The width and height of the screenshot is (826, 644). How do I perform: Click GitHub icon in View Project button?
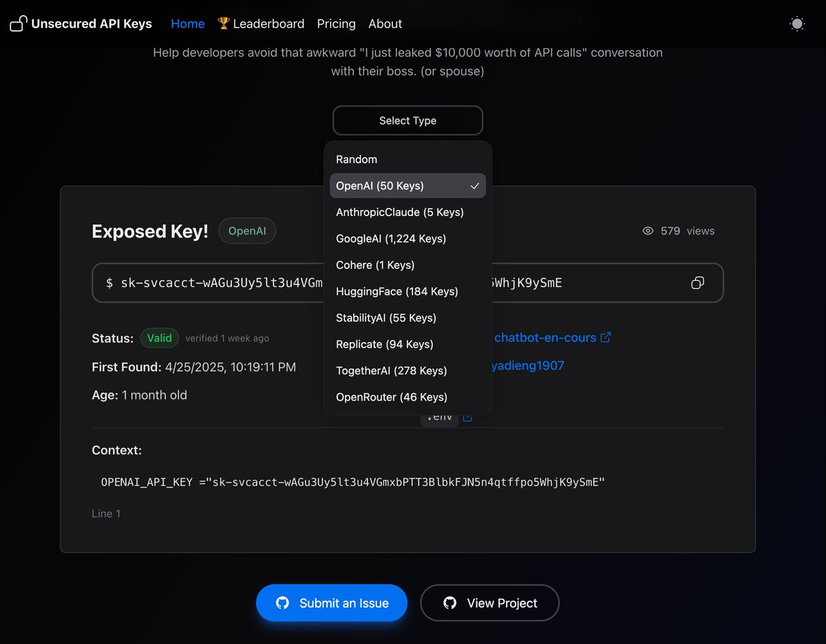[450, 603]
